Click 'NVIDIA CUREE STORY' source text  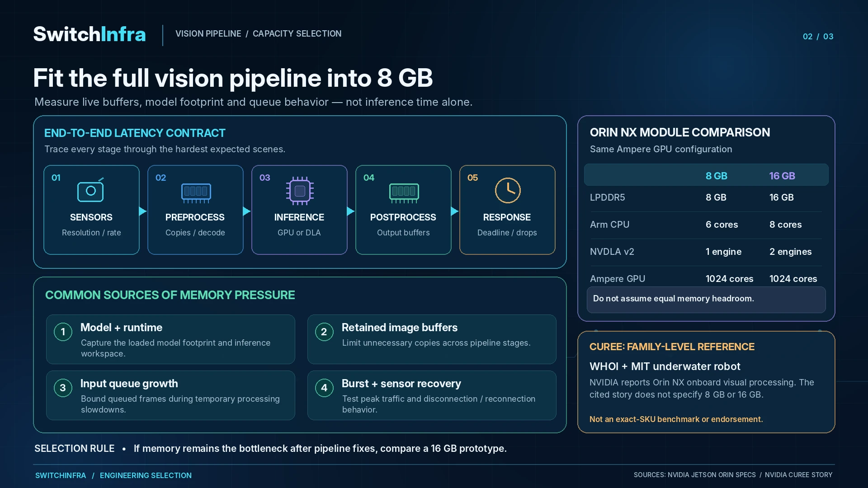(798, 475)
